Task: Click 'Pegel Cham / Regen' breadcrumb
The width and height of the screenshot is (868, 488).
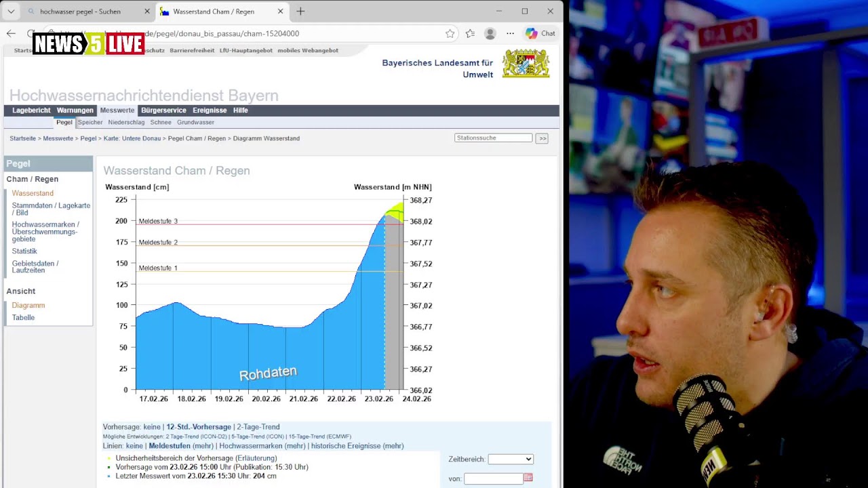Action: [x=197, y=138]
